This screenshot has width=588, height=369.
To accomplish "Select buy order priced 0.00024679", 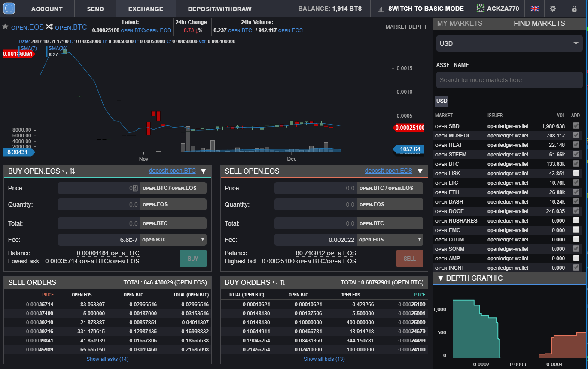I will [x=324, y=331].
